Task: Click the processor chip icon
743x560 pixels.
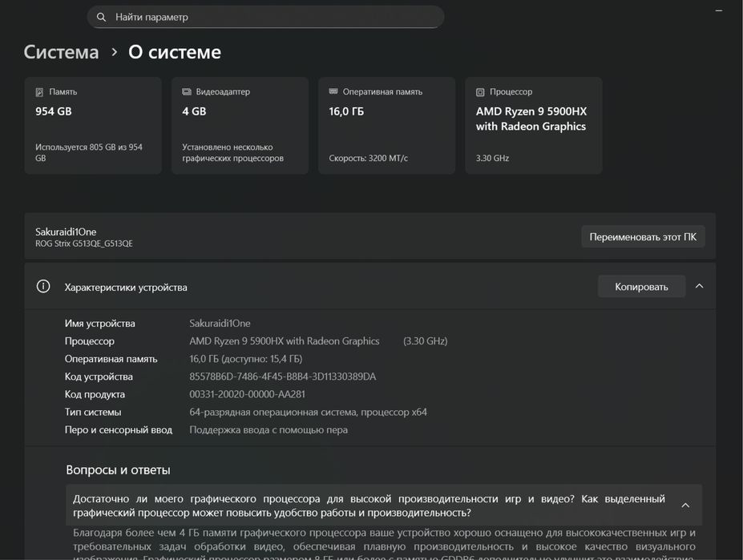Action: (480, 92)
